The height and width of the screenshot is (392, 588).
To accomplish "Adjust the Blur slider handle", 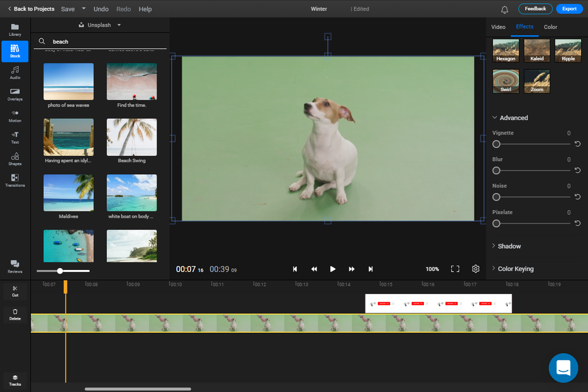I will [496, 170].
